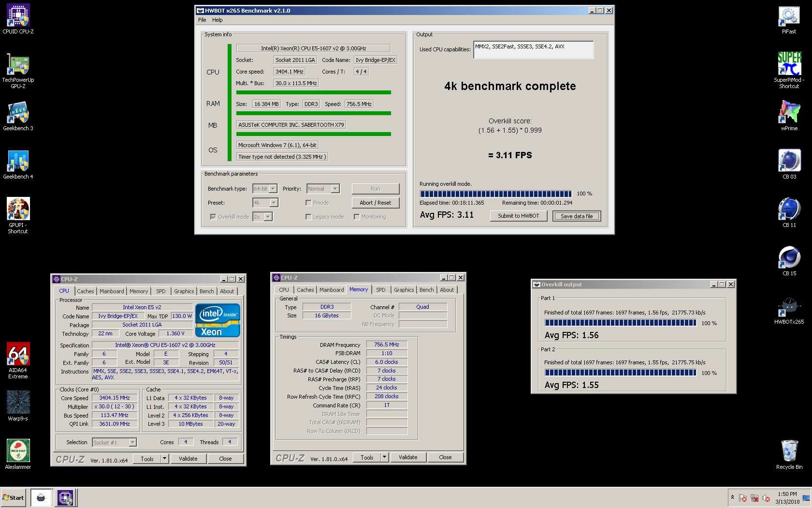Viewport: 812px width, 508px height.
Task: Show hidden system tray icons
Action: coord(732,497)
